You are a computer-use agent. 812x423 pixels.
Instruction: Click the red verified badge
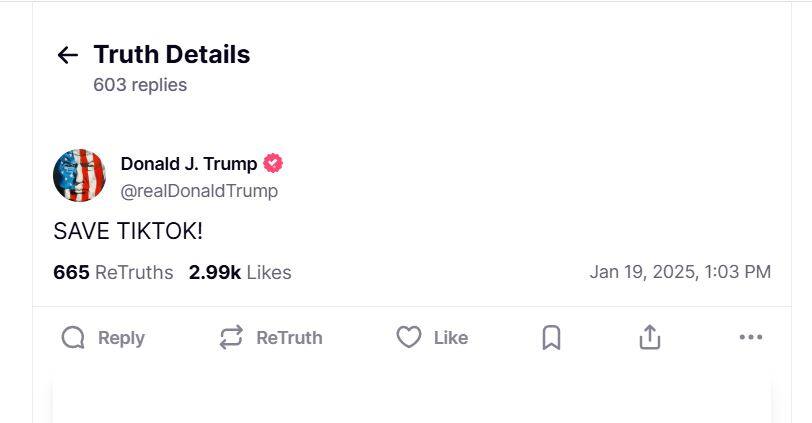click(x=273, y=163)
